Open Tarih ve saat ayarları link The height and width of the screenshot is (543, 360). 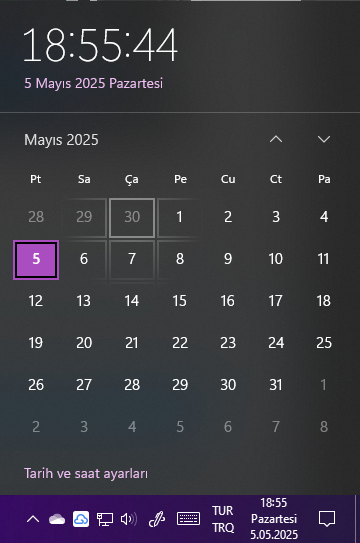click(86, 473)
